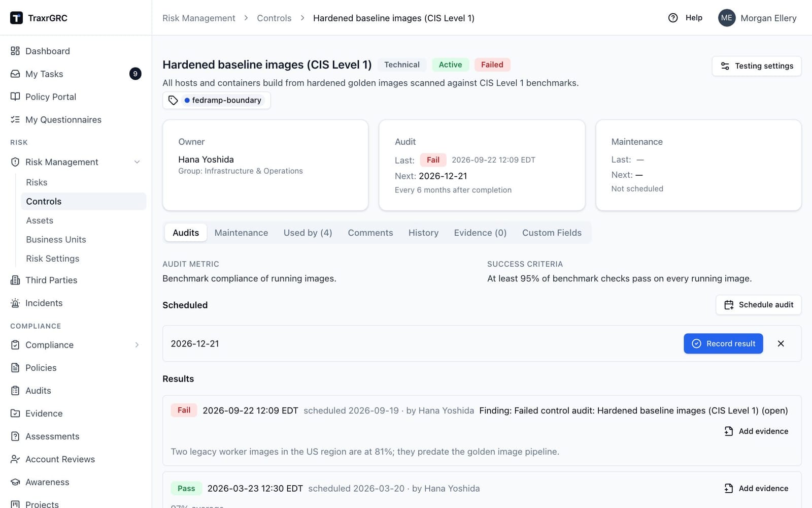Open the History tab
The width and height of the screenshot is (812, 508).
tap(423, 233)
